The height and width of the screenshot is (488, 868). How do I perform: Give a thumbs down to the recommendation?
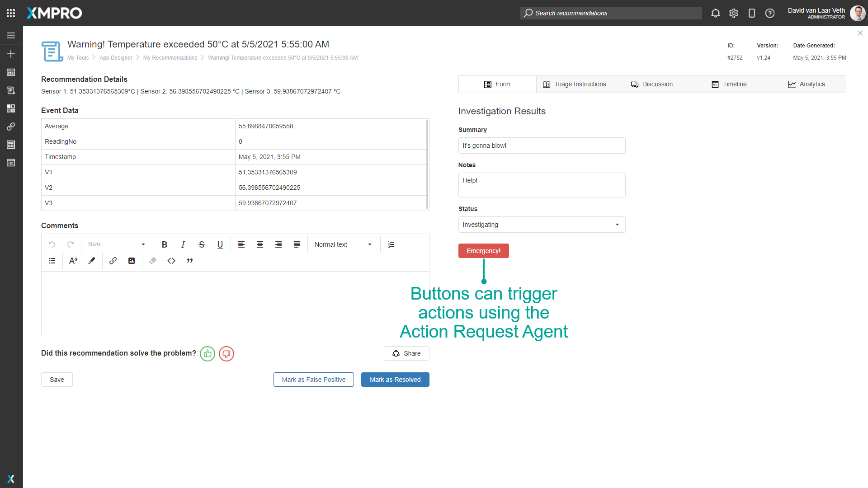pyautogui.click(x=226, y=354)
